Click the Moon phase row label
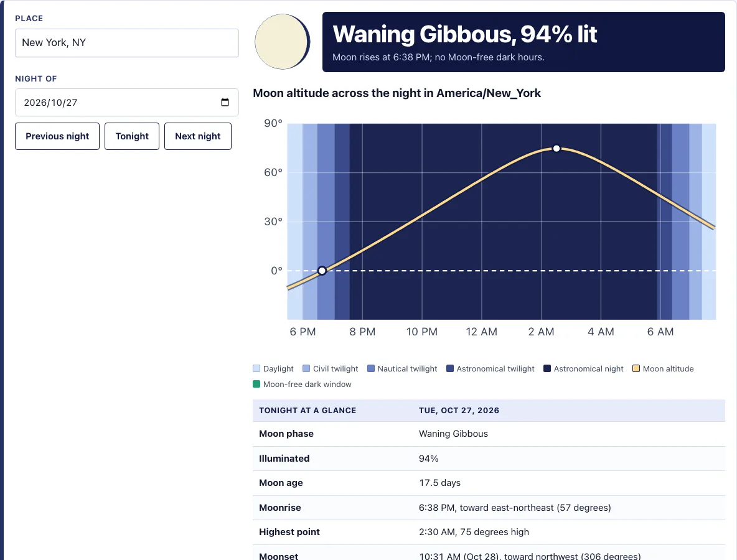737x560 pixels. tap(286, 434)
